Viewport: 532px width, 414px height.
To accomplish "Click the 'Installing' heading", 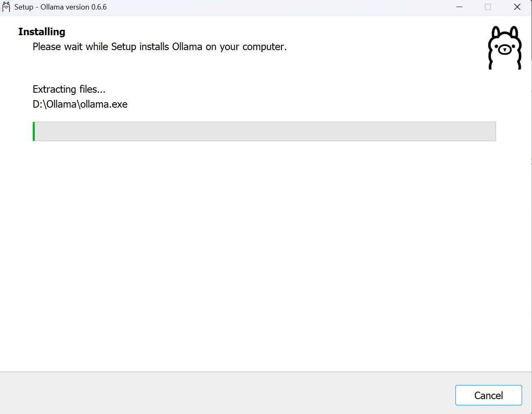I will pyautogui.click(x=42, y=32).
